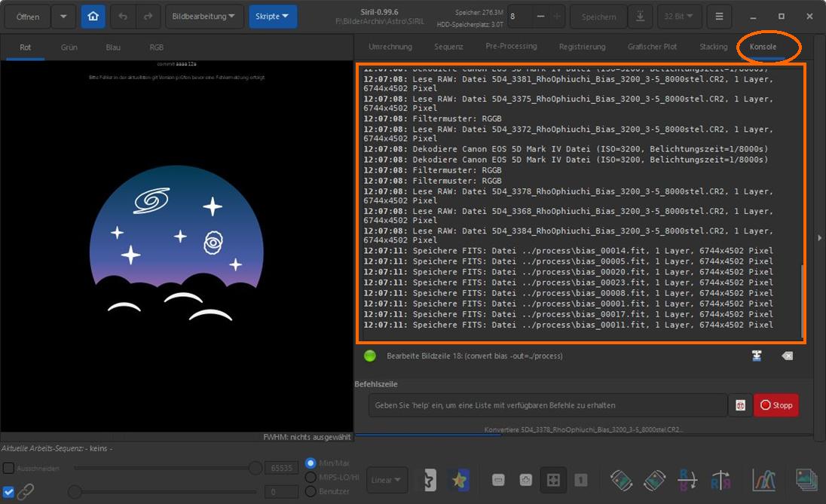Select the MIPS-LO/HI radio button
Image resolution: width=826 pixels, height=504 pixels.
[x=310, y=478]
